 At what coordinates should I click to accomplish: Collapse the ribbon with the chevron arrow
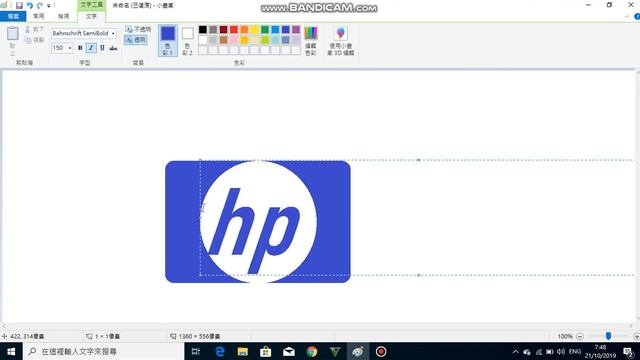627,16
